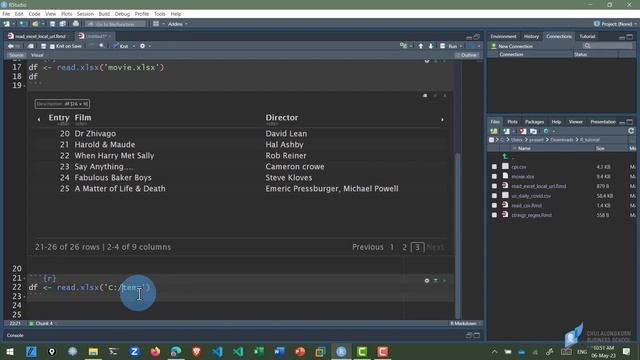Go to page 1 of table output
This screenshot has width=640, height=360.
click(x=392, y=247)
